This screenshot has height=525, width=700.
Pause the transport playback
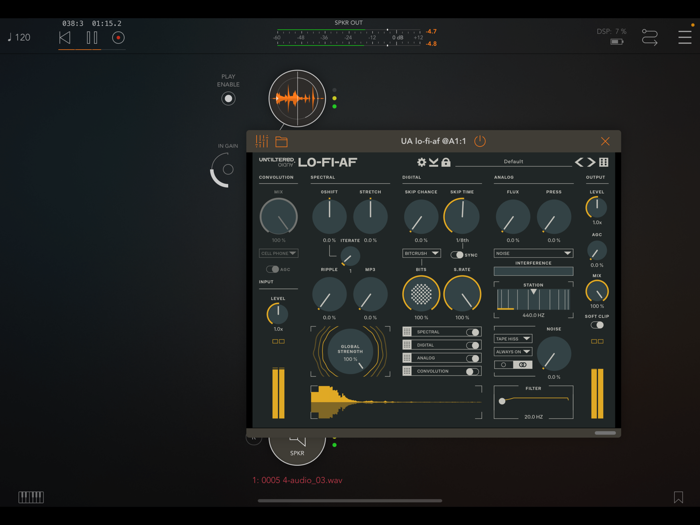click(92, 38)
